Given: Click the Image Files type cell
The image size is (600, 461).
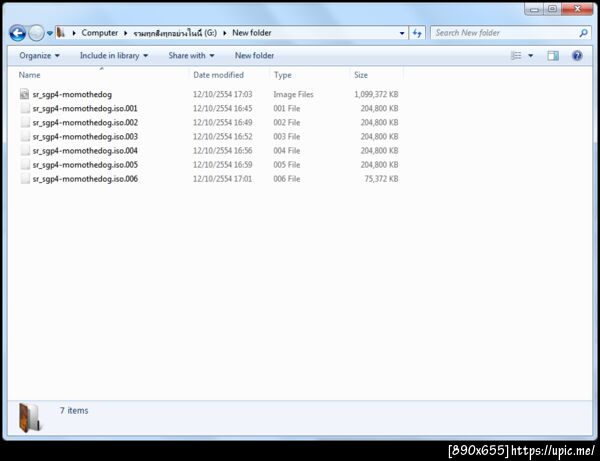Looking at the screenshot, I should (x=293, y=94).
